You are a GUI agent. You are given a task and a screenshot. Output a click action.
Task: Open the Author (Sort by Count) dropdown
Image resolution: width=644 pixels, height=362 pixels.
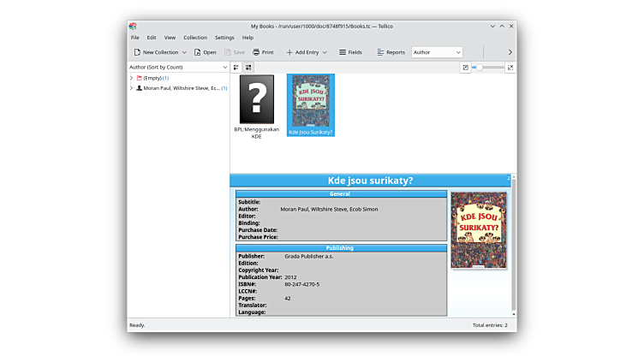178,67
